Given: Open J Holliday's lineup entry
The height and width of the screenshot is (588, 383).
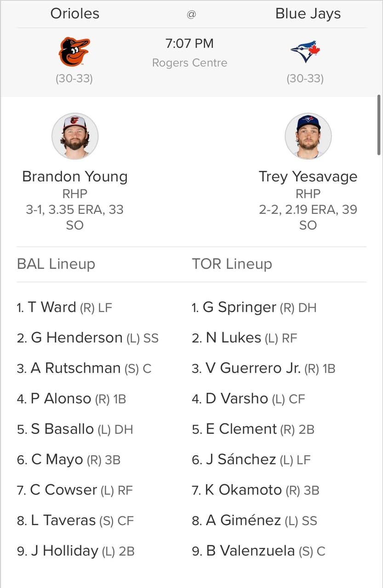Looking at the screenshot, I should tap(76, 551).
